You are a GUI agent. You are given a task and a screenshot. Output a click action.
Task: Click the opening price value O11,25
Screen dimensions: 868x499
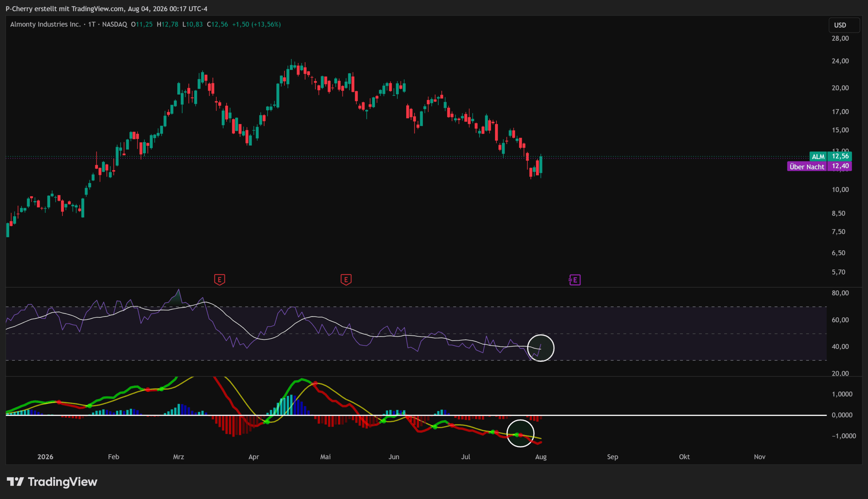[142, 24]
